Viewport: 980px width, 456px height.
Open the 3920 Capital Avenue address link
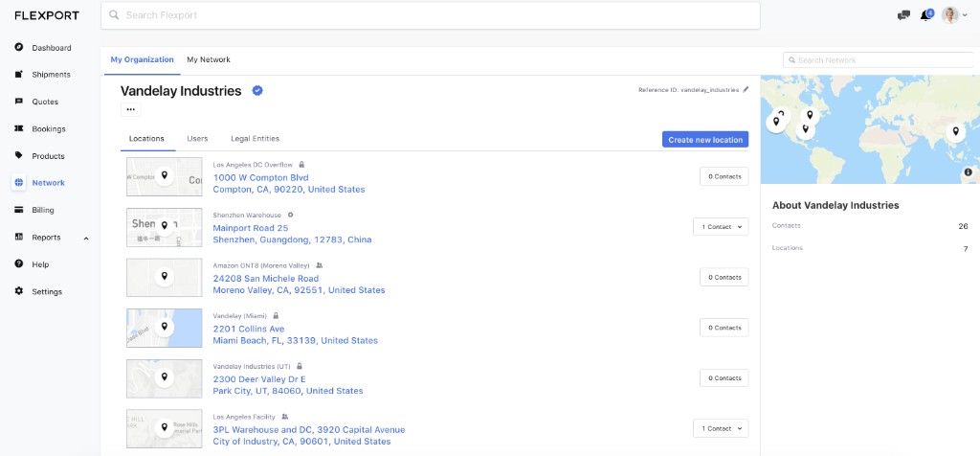309,430
